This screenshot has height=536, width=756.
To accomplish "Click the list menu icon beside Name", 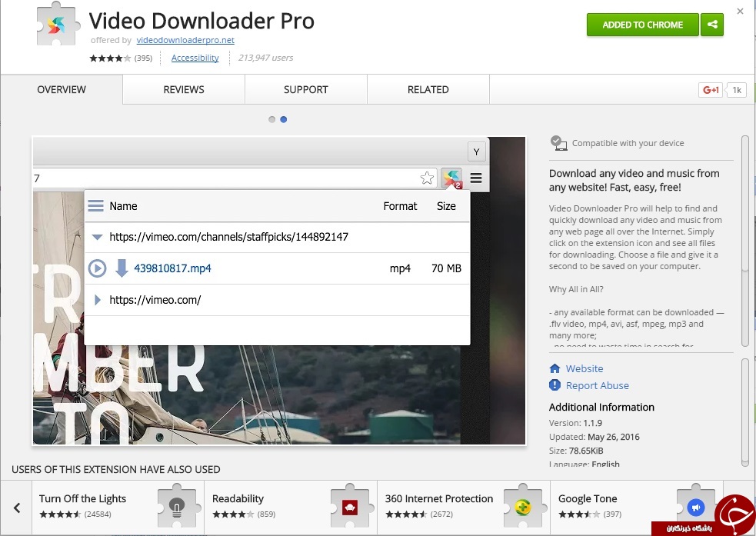I will (x=95, y=206).
